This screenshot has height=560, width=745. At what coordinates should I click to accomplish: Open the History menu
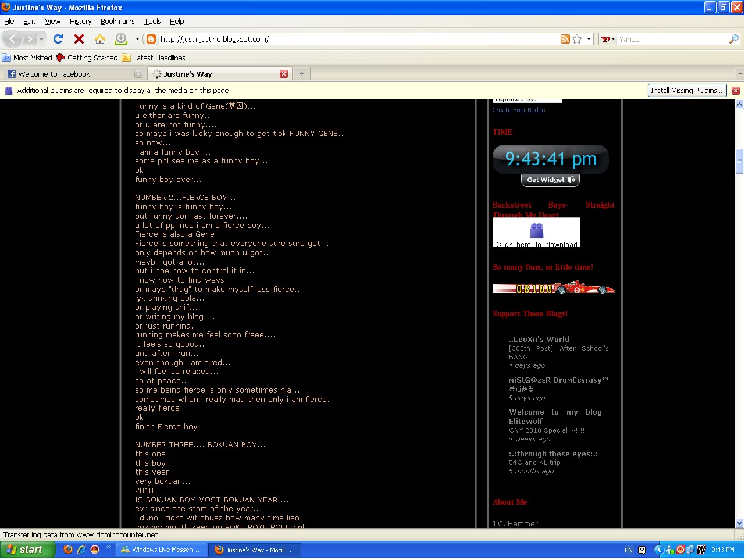click(x=80, y=21)
